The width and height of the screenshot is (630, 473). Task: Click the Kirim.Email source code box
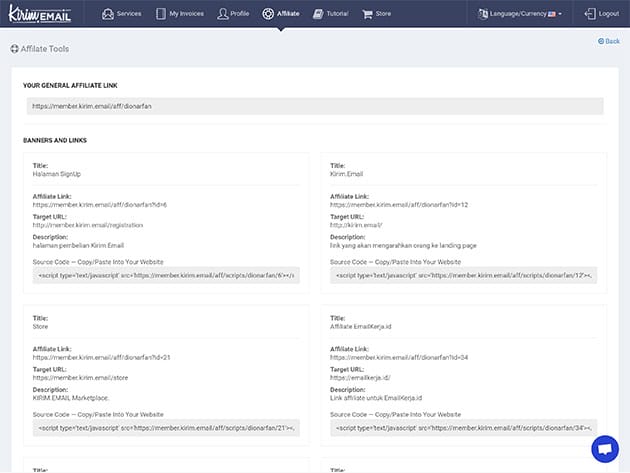tap(463, 274)
